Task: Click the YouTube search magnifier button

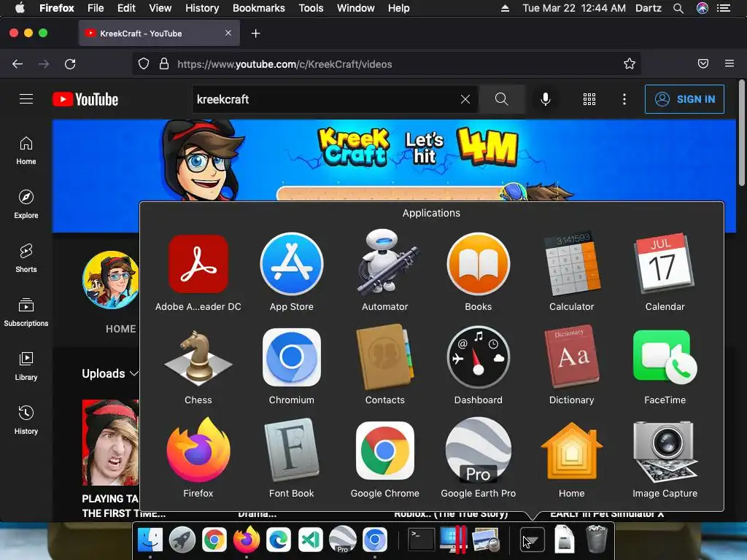Action: coord(502,99)
